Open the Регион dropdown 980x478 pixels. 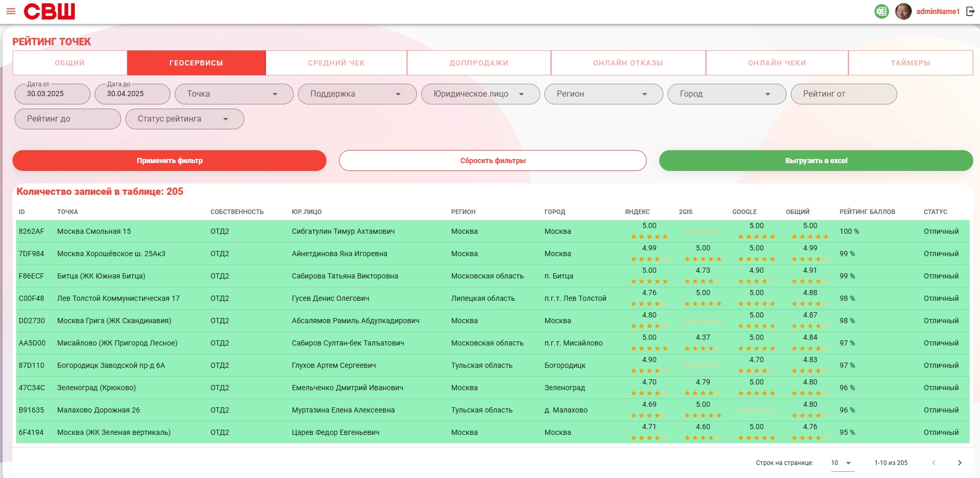click(x=604, y=94)
